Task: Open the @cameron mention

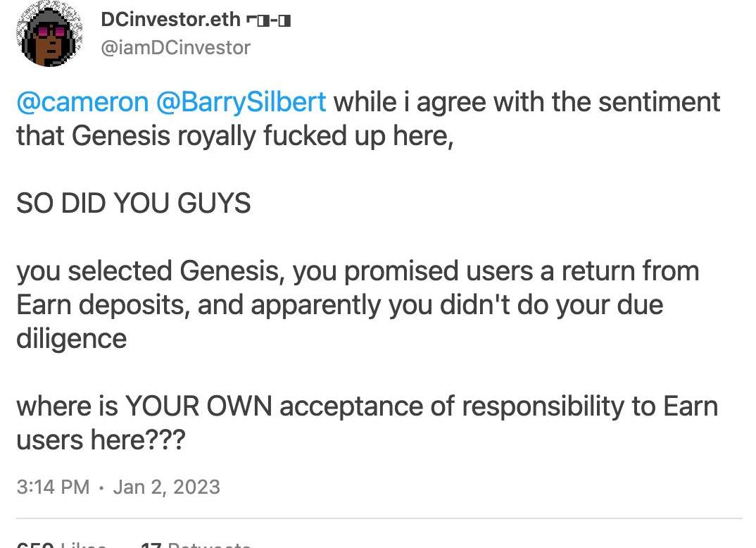Action: point(82,102)
